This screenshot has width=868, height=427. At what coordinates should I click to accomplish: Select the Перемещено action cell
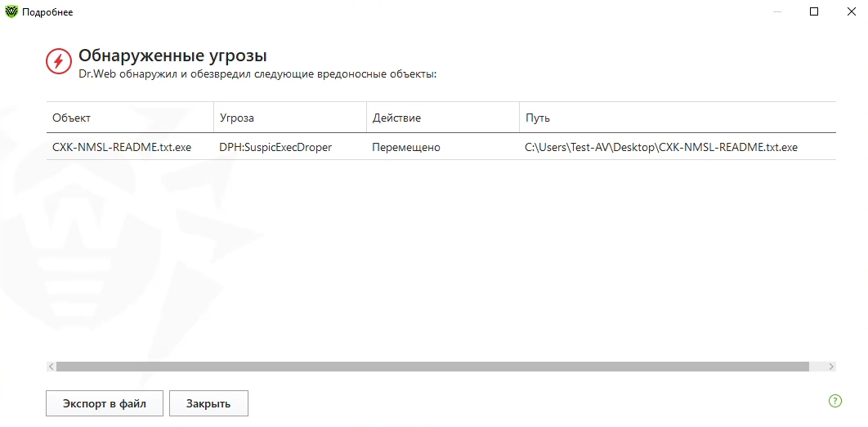(443, 147)
